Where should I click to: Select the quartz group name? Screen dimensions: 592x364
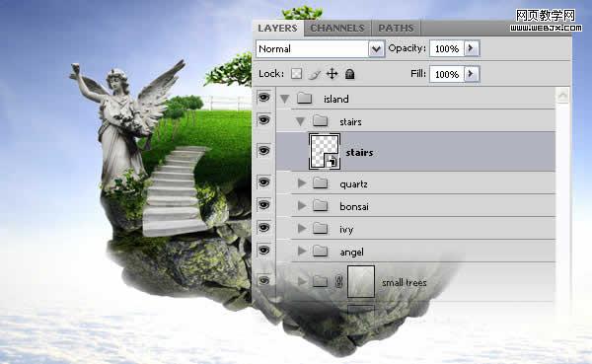(354, 183)
